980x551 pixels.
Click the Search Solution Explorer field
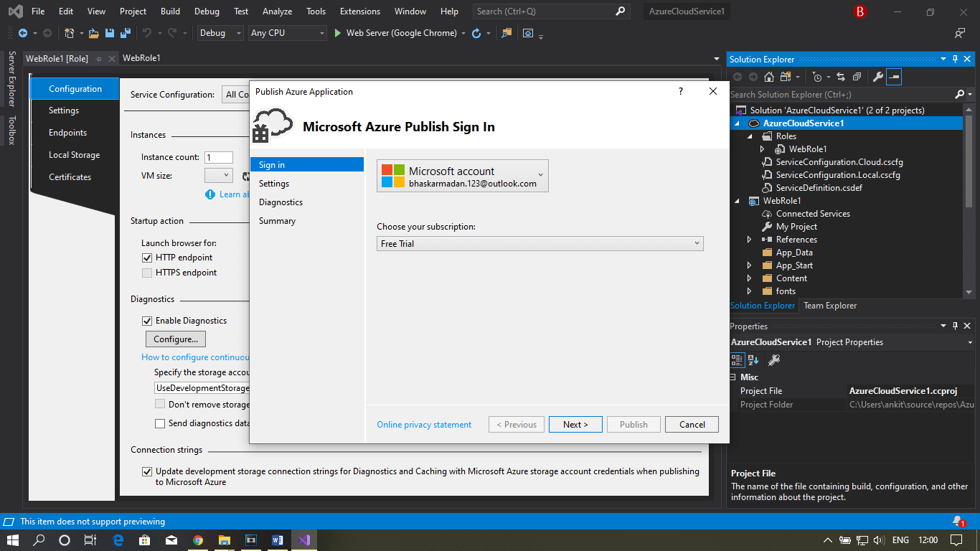(841, 95)
